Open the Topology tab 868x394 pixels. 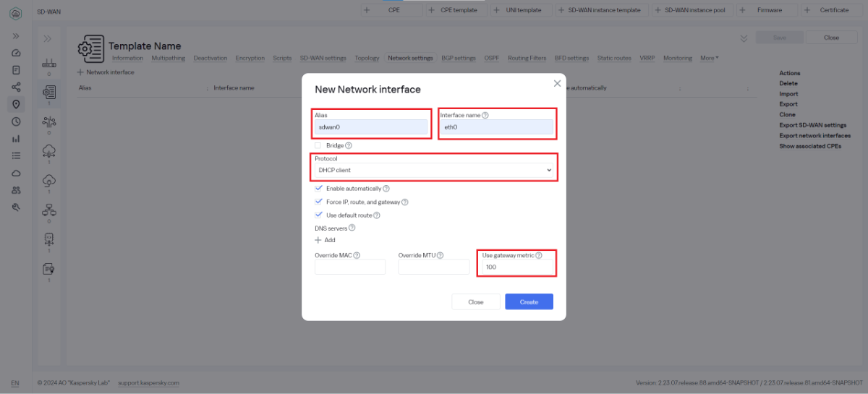point(367,58)
